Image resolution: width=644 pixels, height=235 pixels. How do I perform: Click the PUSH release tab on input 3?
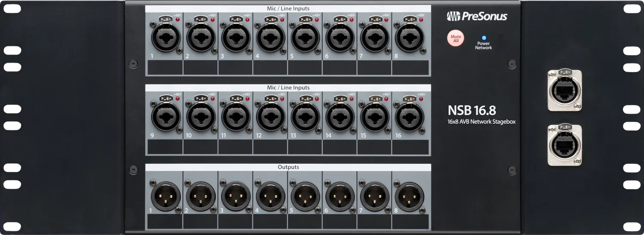[236, 19]
